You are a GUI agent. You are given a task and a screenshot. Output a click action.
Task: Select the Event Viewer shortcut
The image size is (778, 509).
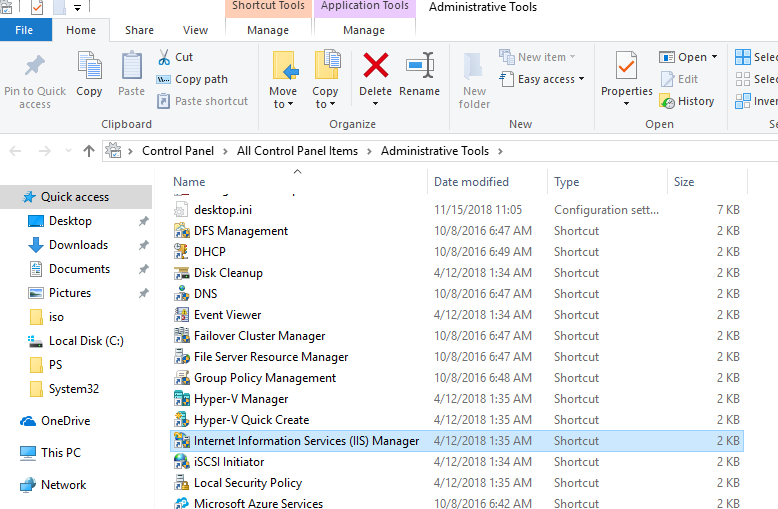227,315
